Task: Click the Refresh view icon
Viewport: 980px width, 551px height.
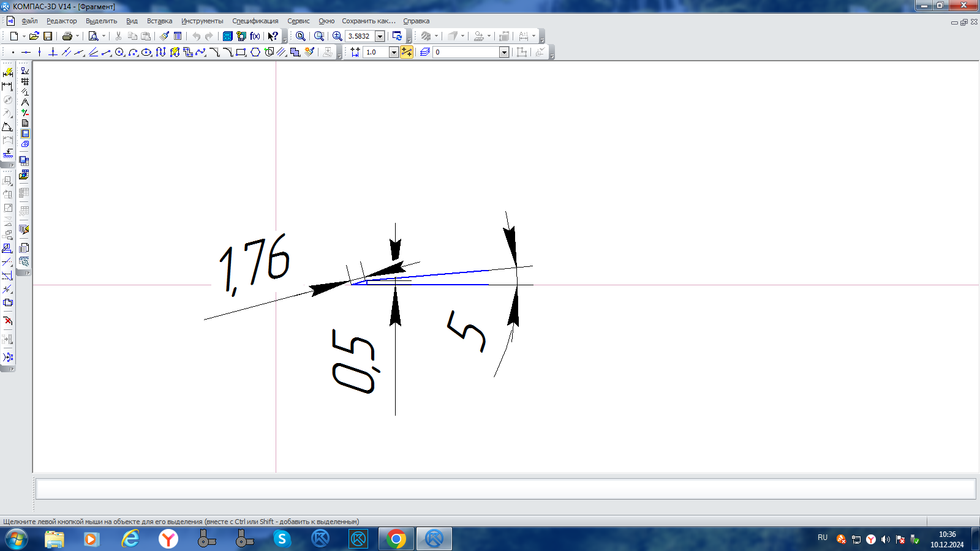Action: tap(397, 36)
